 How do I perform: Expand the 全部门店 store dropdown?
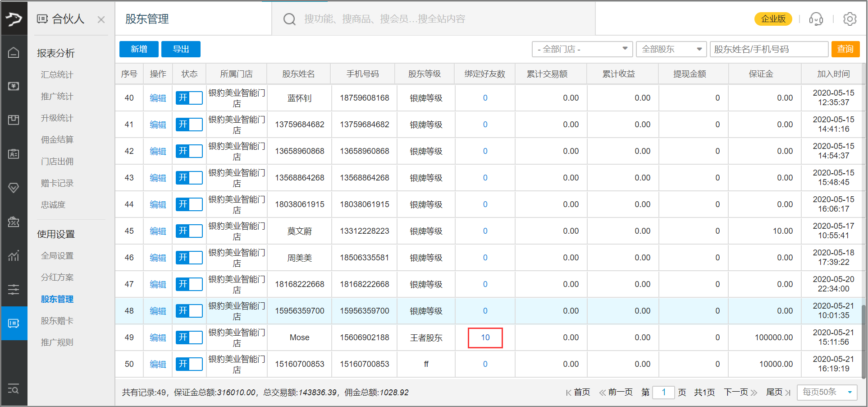(582, 49)
